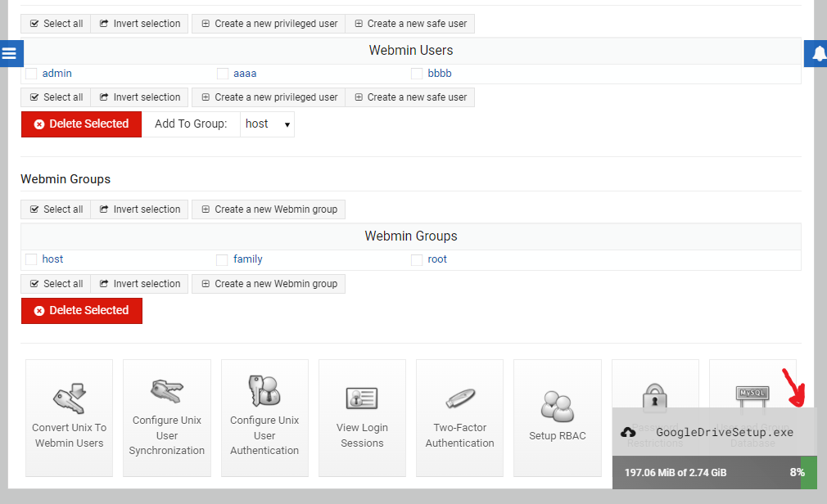Viewport: 827px width, 504px height.
Task: Click the Webmin Groups table header
Action: pos(411,236)
